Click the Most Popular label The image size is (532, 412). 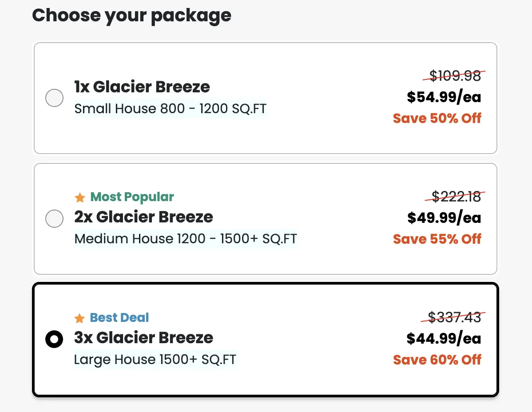click(132, 197)
